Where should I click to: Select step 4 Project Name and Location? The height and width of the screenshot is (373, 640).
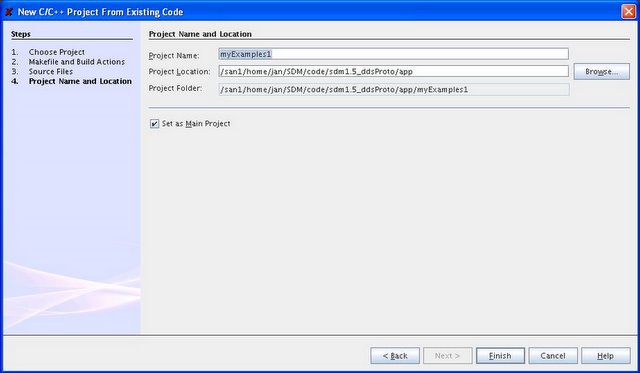pyautogui.click(x=80, y=82)
